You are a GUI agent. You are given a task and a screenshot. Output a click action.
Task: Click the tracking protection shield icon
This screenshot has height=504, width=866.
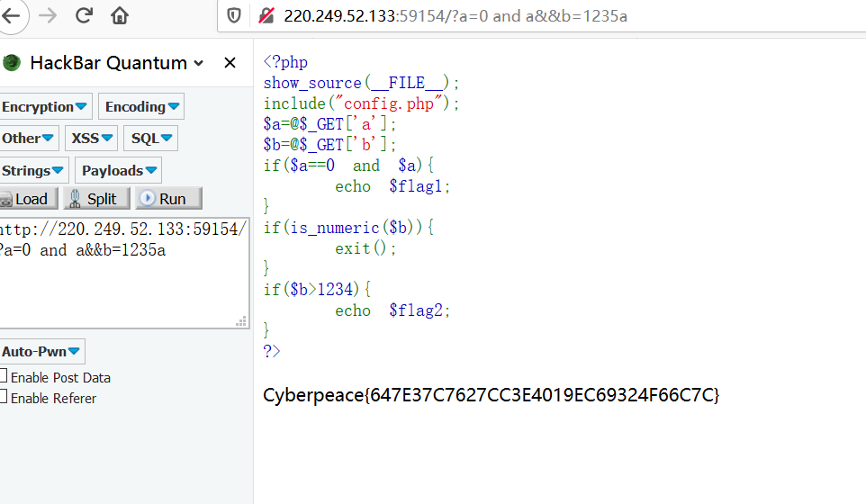tap(234, 15)
